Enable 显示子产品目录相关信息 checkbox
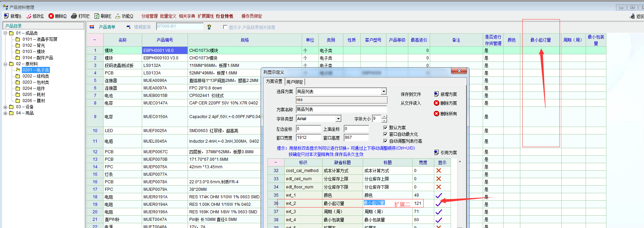This screenshot has width=644, height=228. point(225,27)
